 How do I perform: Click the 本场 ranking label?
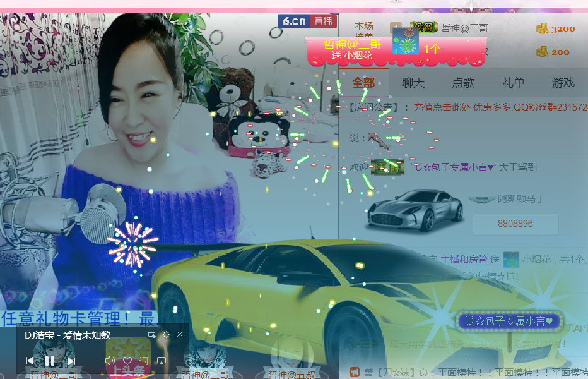click(364, 26)
